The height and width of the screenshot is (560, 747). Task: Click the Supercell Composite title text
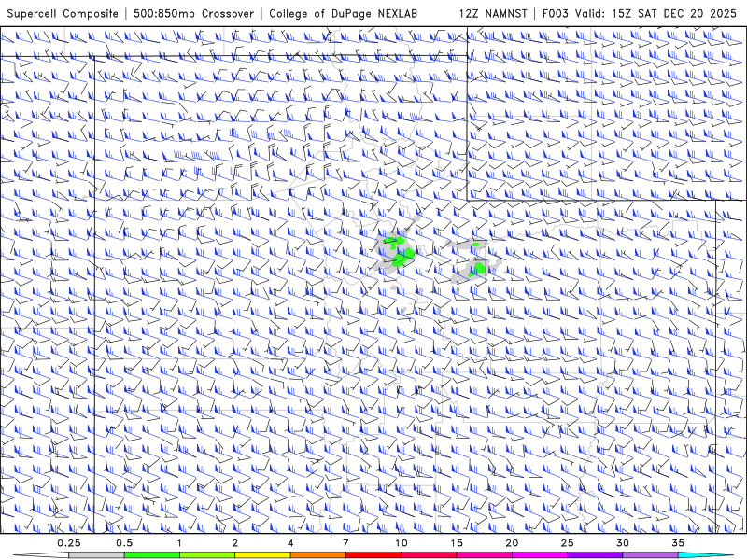[x=63, y=13]
